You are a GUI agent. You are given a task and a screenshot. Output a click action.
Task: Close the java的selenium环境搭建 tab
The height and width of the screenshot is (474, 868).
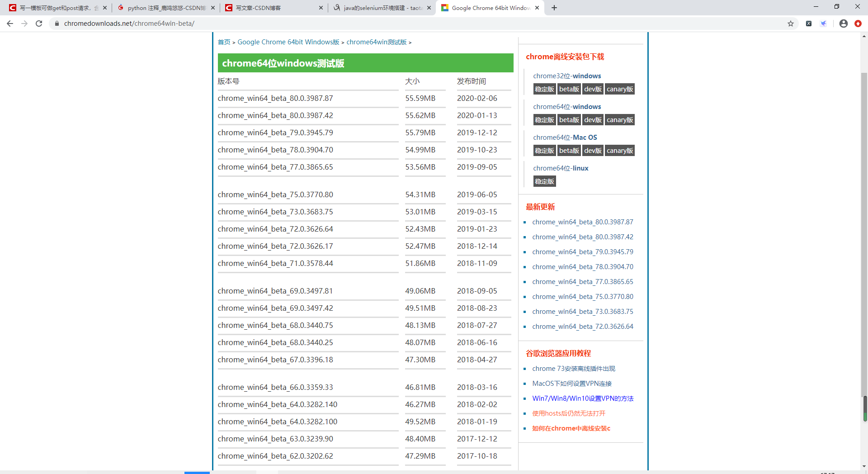pos(429,8)
